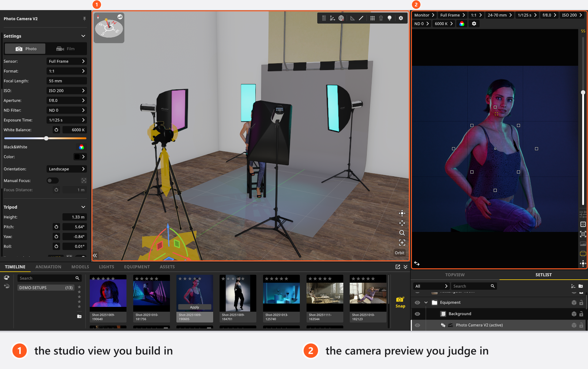This screenshot has height=369, width=588.
Task: Toggle Manual Focus switch
Action: pyautogui.click(x=52, y=181)
